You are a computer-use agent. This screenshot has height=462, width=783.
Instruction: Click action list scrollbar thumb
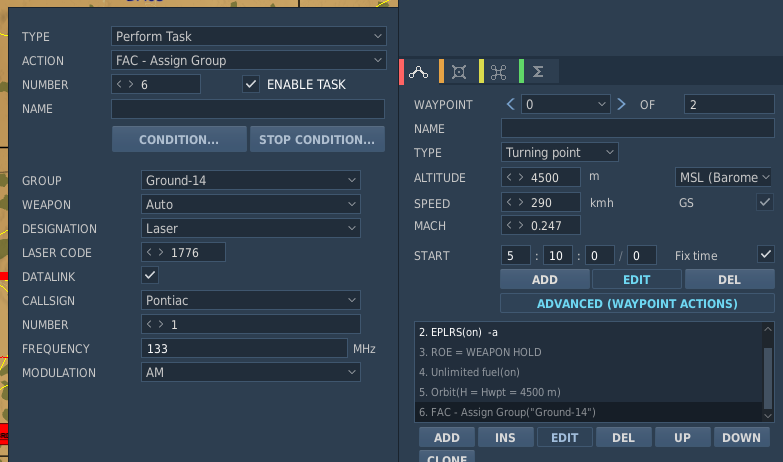(x=768, y=378)
